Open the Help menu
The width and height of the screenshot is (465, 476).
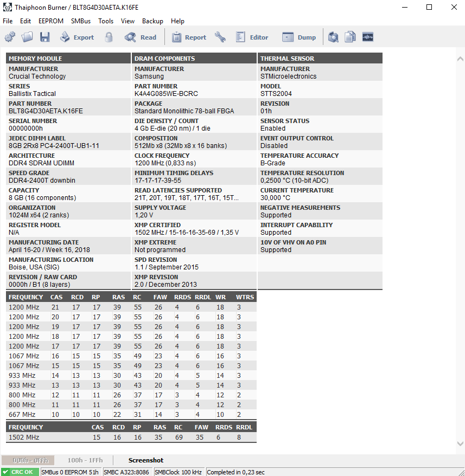[177, 21]
